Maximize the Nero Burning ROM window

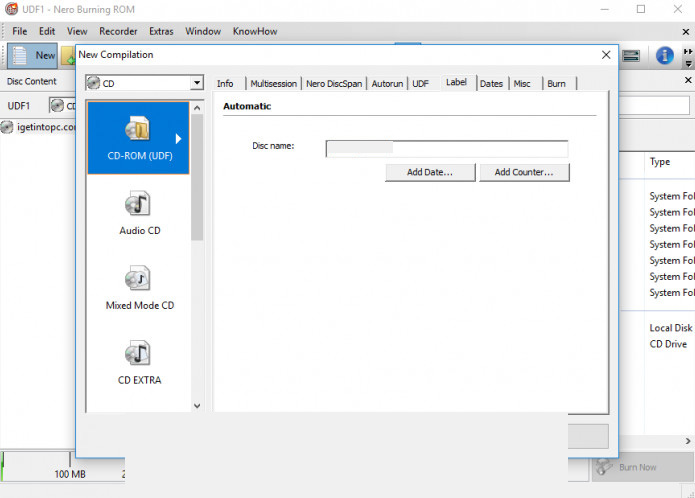(641, 9)
